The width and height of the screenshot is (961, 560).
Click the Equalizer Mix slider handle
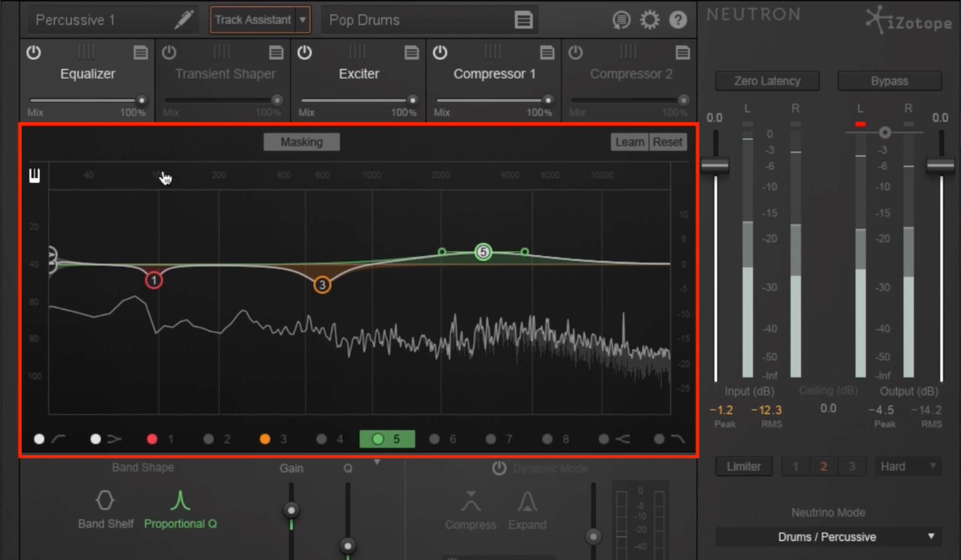coord(141,100)
